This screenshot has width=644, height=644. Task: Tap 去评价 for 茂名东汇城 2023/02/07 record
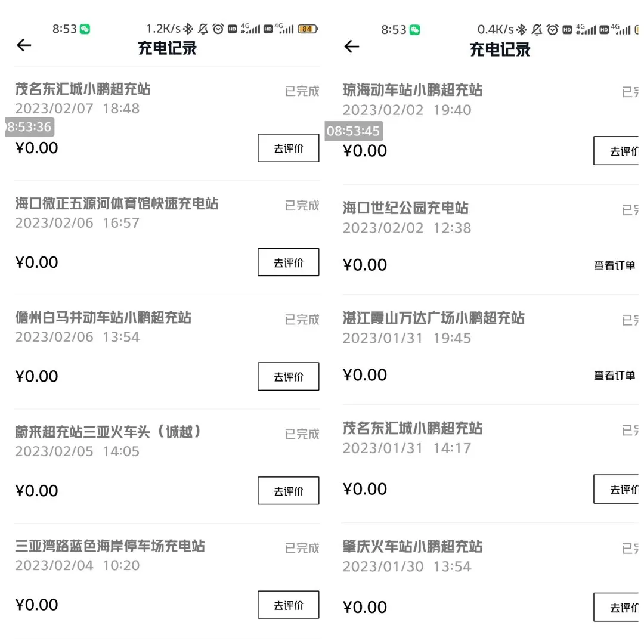[289, 148]
